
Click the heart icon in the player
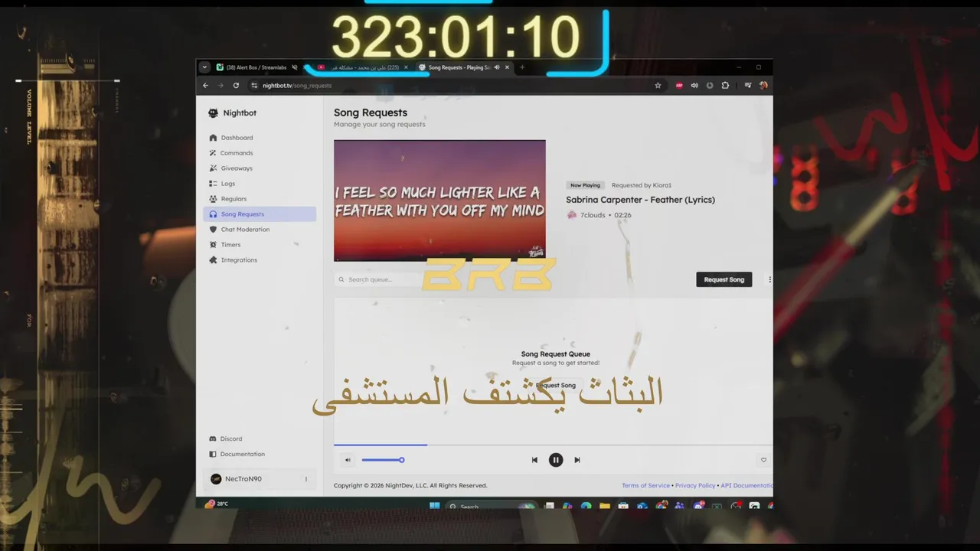click(763, 460)
